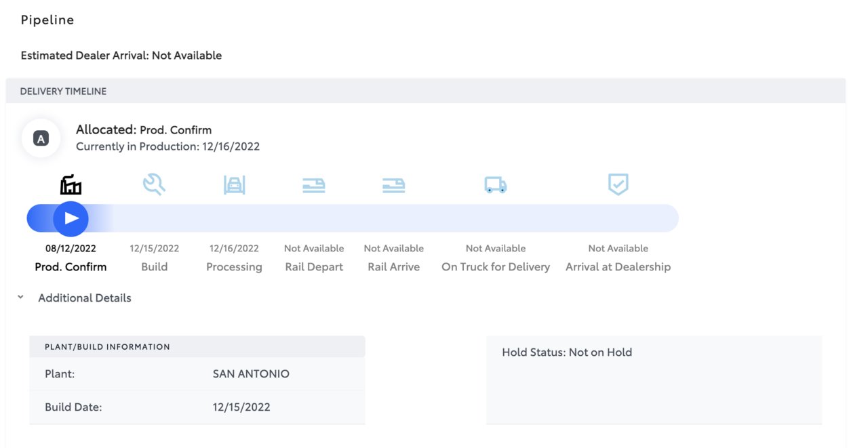Click the Rail Arrive stage label
The image size is (868, 448).
tap(394, 267)
